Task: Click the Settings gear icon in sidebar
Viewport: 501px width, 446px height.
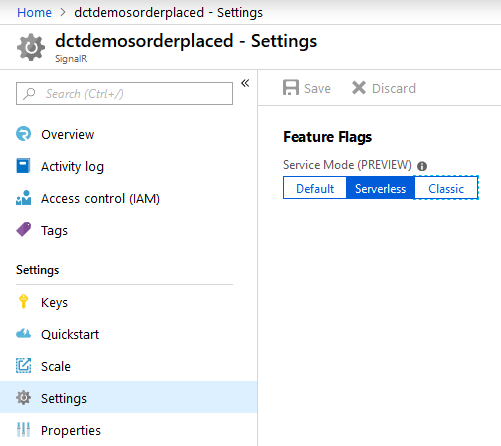Action: [23, 398]
